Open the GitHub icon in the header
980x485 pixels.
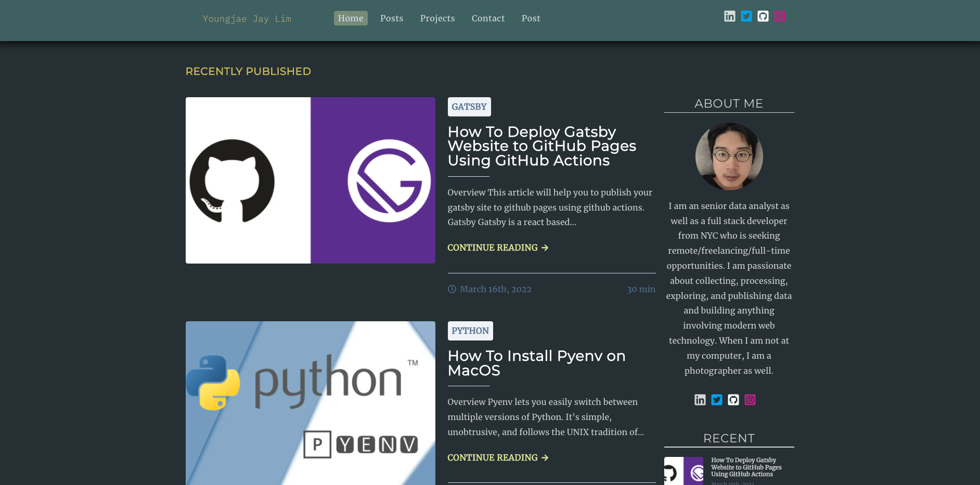click(763, 16)
